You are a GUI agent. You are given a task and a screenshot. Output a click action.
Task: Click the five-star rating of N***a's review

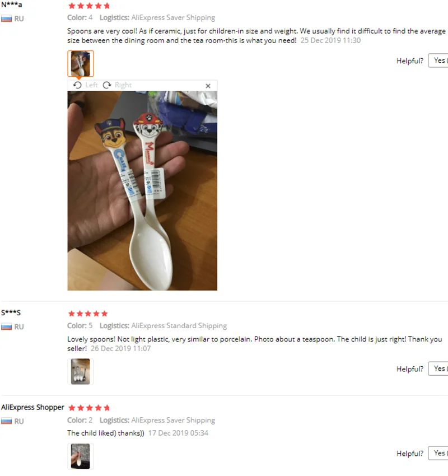coord(89,6)
